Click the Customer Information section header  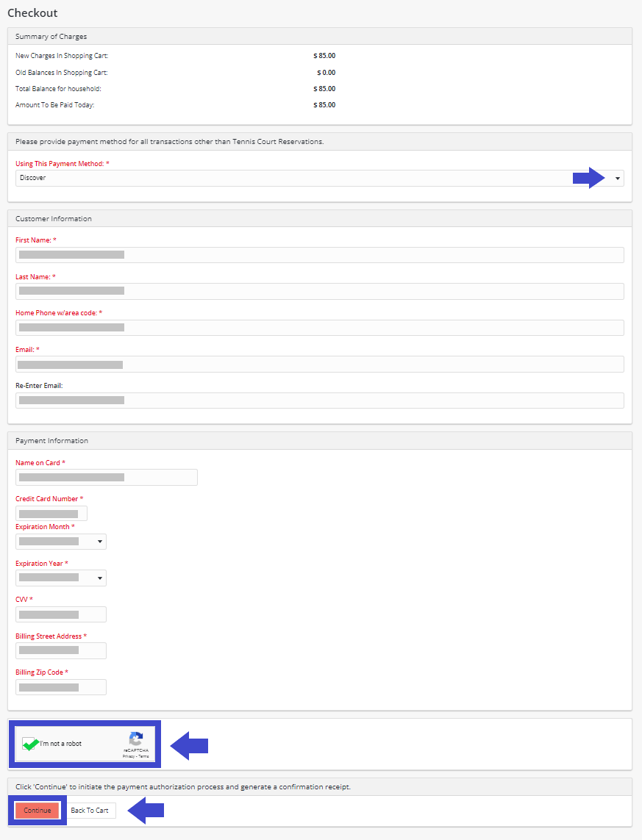coord(54,218)
